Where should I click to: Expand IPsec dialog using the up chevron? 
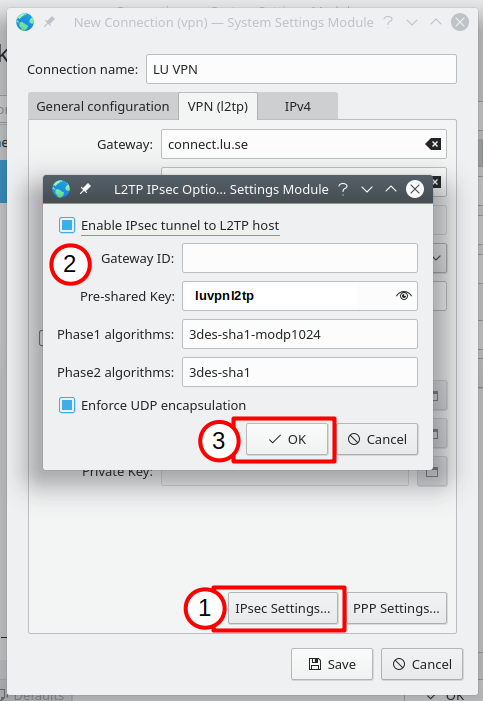391,189
